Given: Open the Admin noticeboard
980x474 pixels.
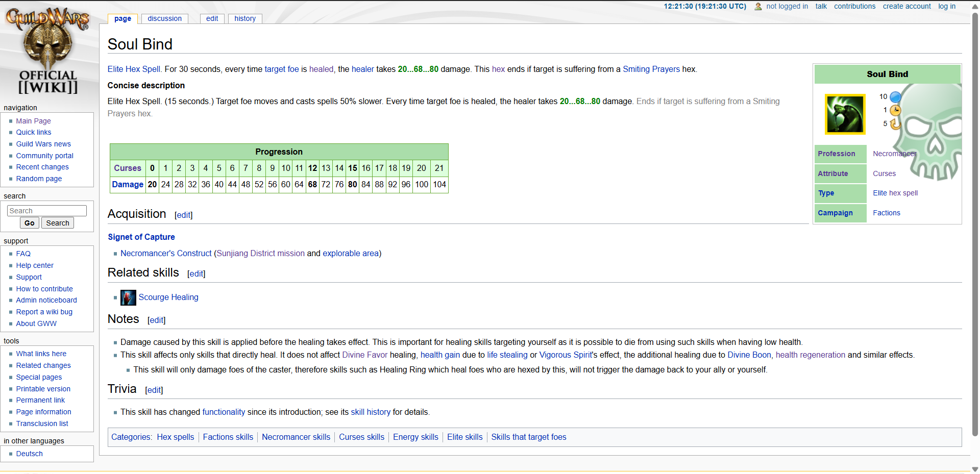Looking at the screenshot, I should [x=46, y=300].
